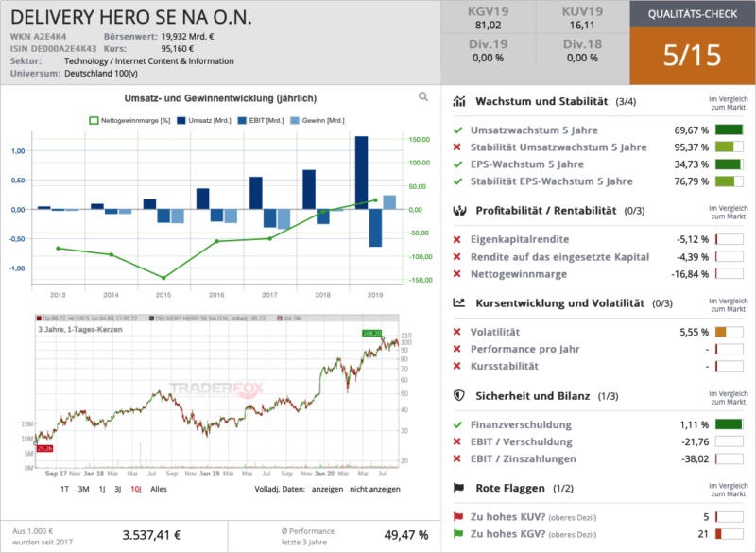The width and height of the screenshot is (756, 553).
Task: Click the Wachstum und Stabilität chart icon
Action: pos(459,101)
